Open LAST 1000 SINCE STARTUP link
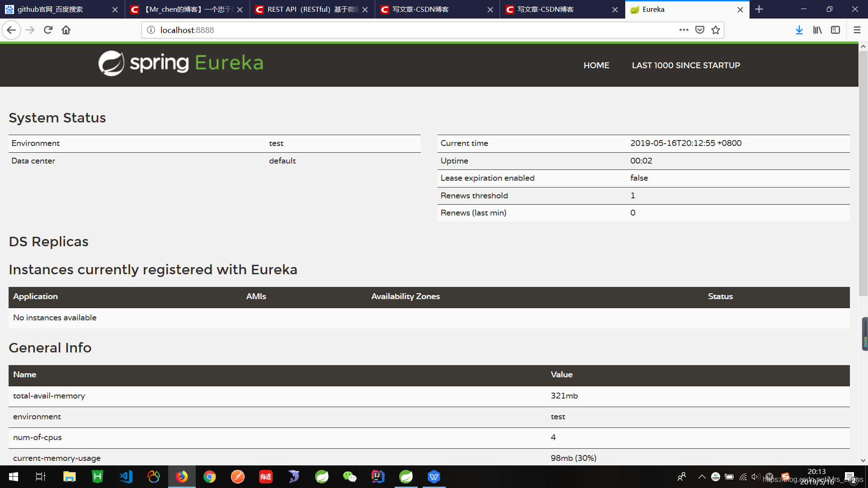The image size is (868, 488). 685,66
